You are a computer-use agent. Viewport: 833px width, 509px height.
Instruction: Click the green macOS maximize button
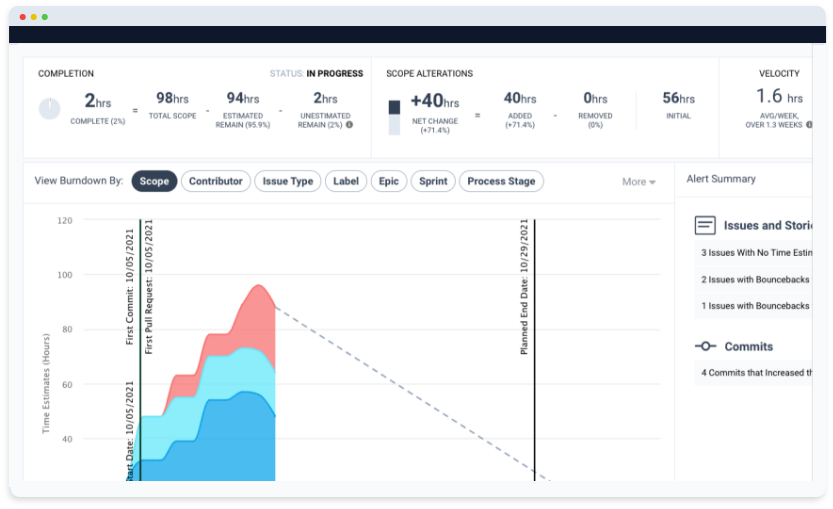[x=45, y=17]
